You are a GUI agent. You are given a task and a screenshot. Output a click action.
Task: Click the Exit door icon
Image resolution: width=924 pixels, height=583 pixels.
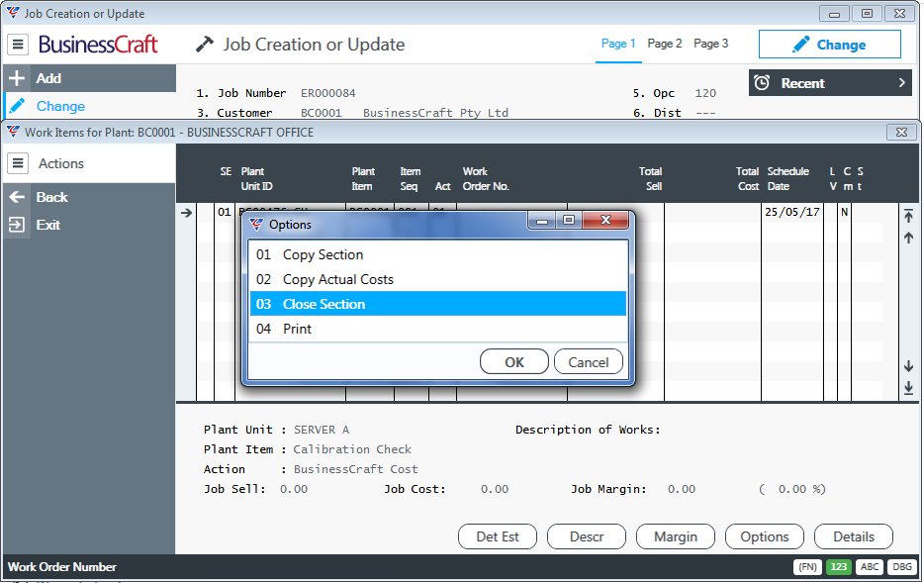pos(17,225)
